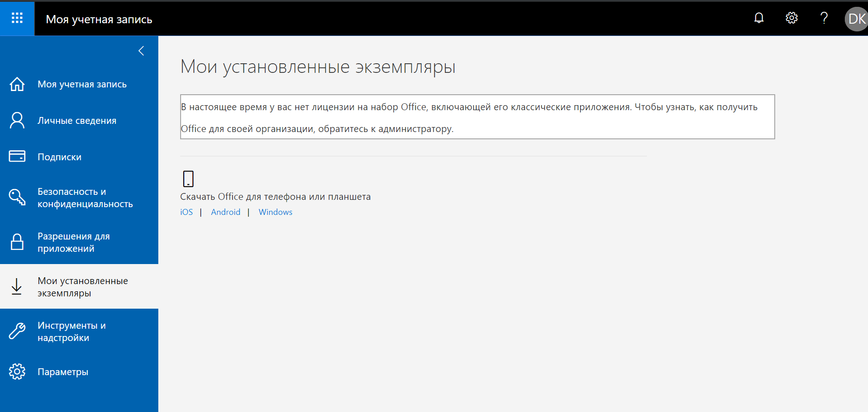Screen dimensions: 868x412
Task: Click the gear icon beside Параметры
Action: click(x=17, y=371)
